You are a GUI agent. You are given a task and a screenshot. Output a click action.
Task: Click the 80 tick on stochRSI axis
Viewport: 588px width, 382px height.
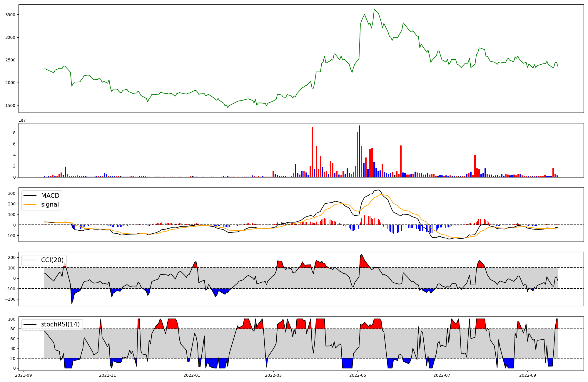[13, 329]
